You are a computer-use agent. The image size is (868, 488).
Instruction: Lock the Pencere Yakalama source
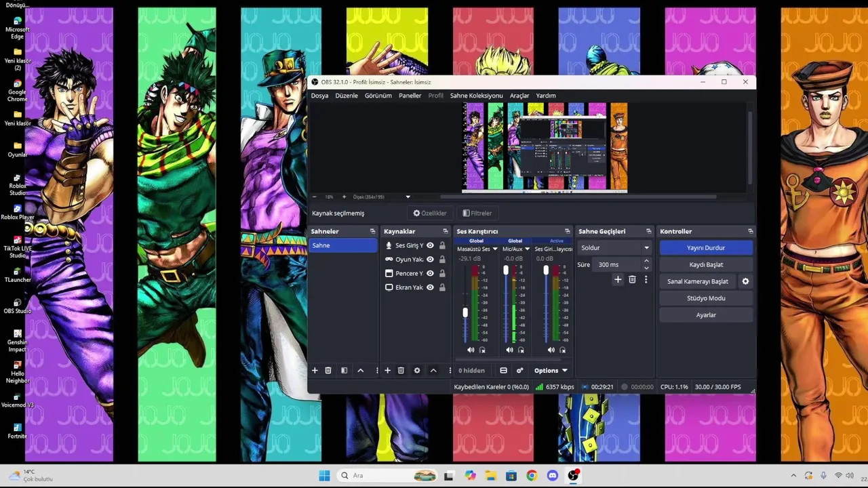pyautogui.click(x=442, y=273)
